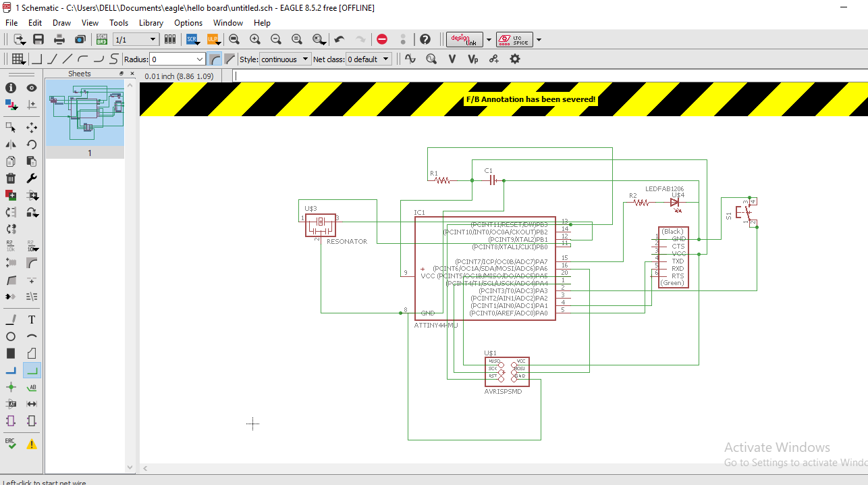868x485 pixels.
Task: Open the Grid settings icon
Action: pyautogui.click(x=19, y=59)
